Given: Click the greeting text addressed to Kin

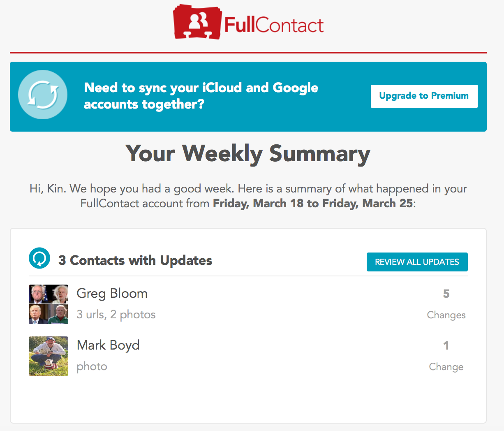Looking at the screenshot, I should point(248,196).
